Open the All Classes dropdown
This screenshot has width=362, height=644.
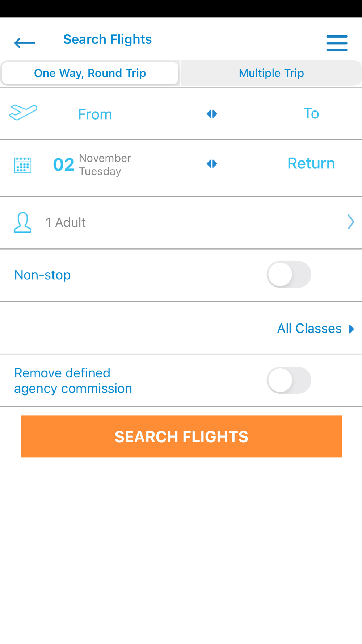310,329
